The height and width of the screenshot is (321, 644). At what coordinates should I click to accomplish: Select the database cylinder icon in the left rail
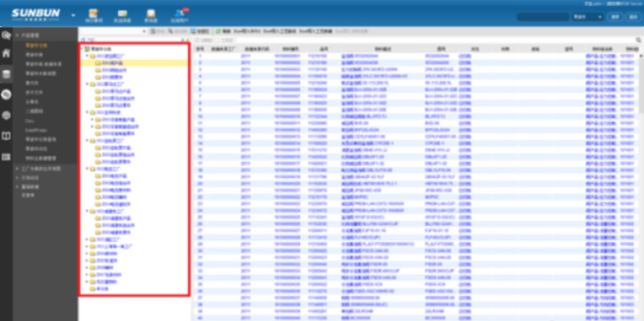coord(6,75)
